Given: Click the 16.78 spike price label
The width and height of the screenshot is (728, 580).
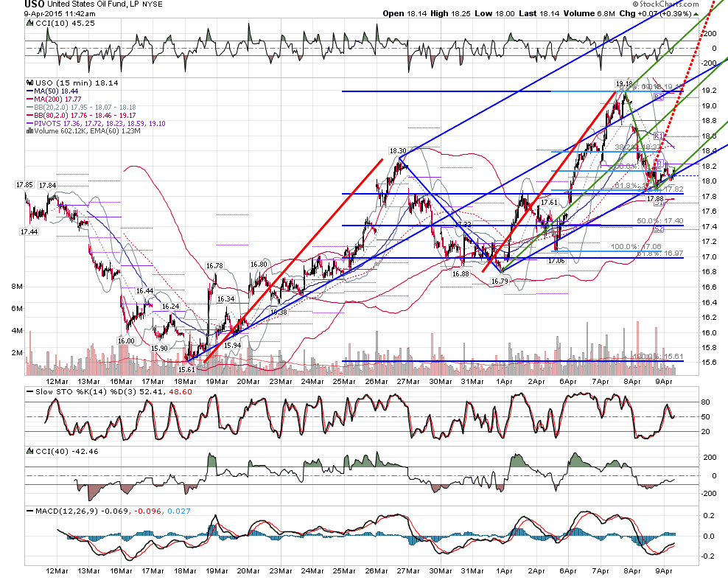Looking at the screenshot, I should pos(214,265).
